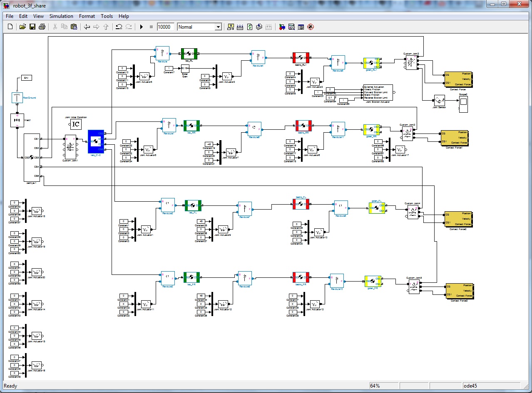Click the Paste clipboard toolbar icon
This screenshot has height=393, width=532.
click(74, 27)
